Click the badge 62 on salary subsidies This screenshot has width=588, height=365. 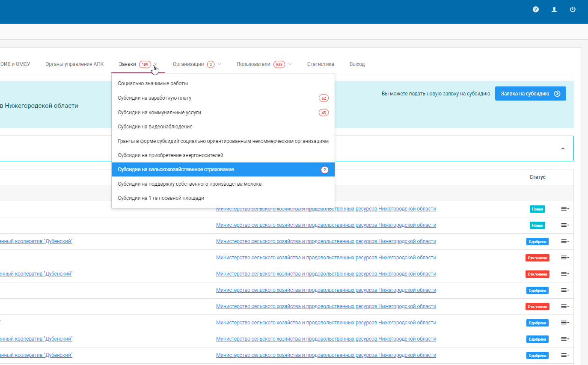coord(323,98)
